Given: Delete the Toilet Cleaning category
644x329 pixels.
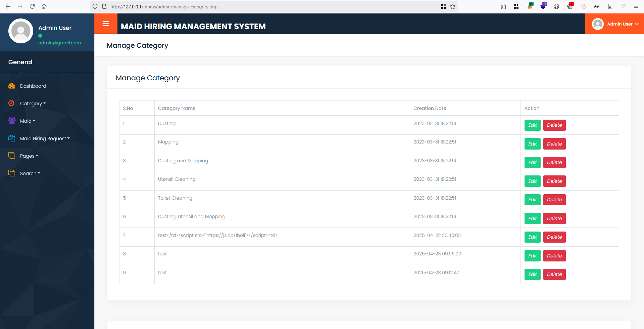Looking at the screenshot, I should [x=554, y=200].
